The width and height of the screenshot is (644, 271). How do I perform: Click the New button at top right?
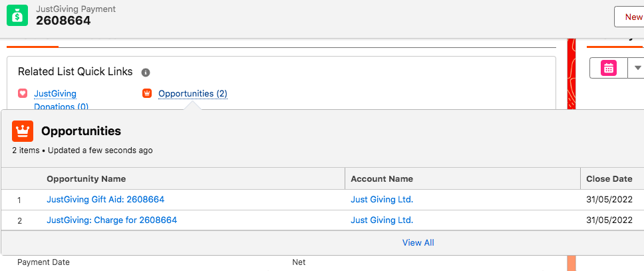tap(629, 17)
